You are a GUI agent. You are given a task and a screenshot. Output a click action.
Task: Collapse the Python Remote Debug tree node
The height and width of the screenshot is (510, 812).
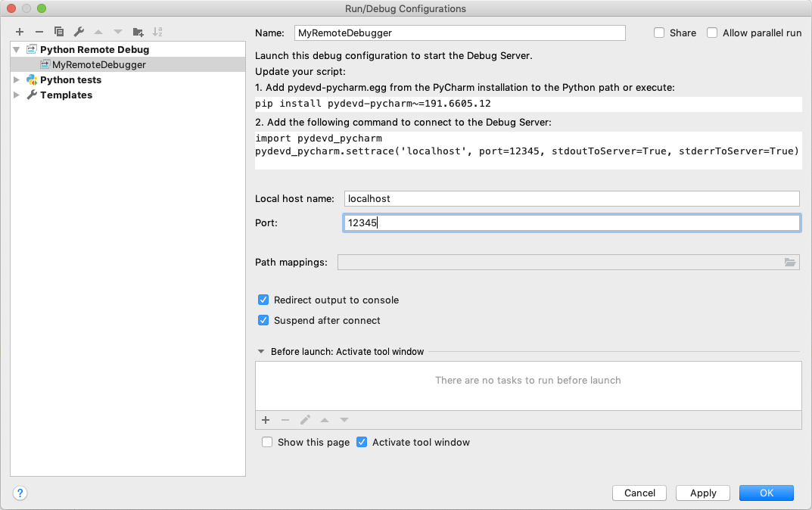click(16, 48)
